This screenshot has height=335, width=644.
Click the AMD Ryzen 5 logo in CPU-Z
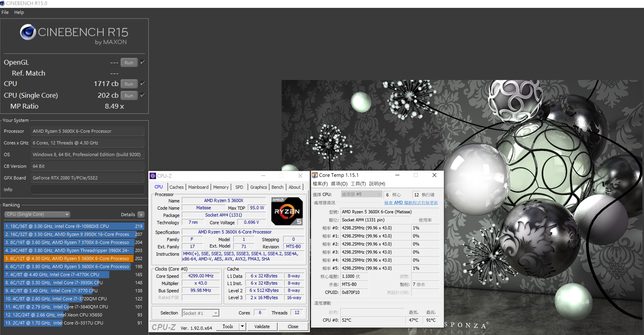[x=287, y=211]
